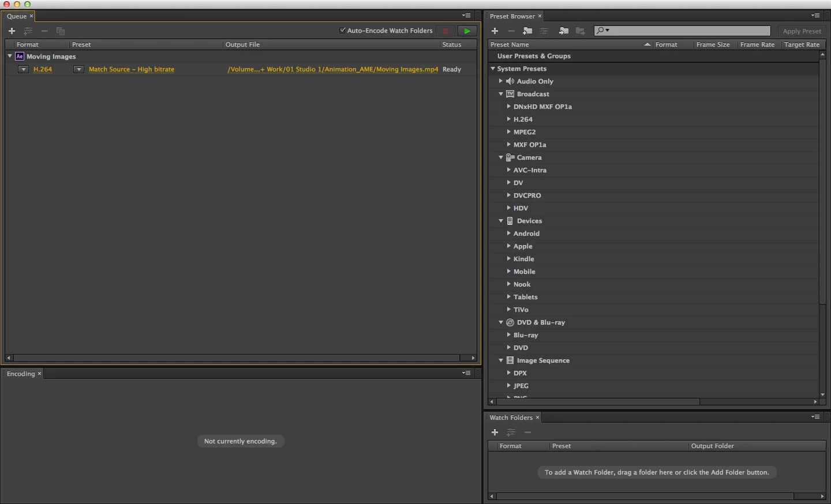Screen dimensions: 831x504
Task: Collapse the Camera presets group
Action: (501, 157)
